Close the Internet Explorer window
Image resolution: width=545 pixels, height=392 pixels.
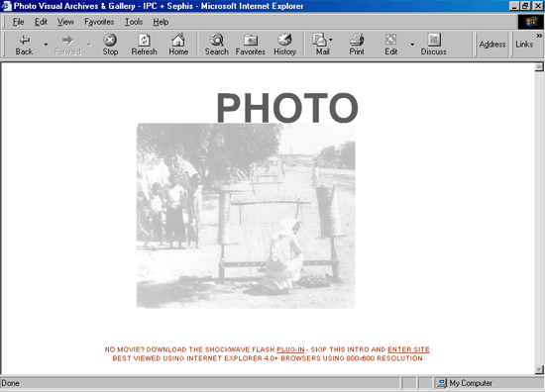point(538,6)
